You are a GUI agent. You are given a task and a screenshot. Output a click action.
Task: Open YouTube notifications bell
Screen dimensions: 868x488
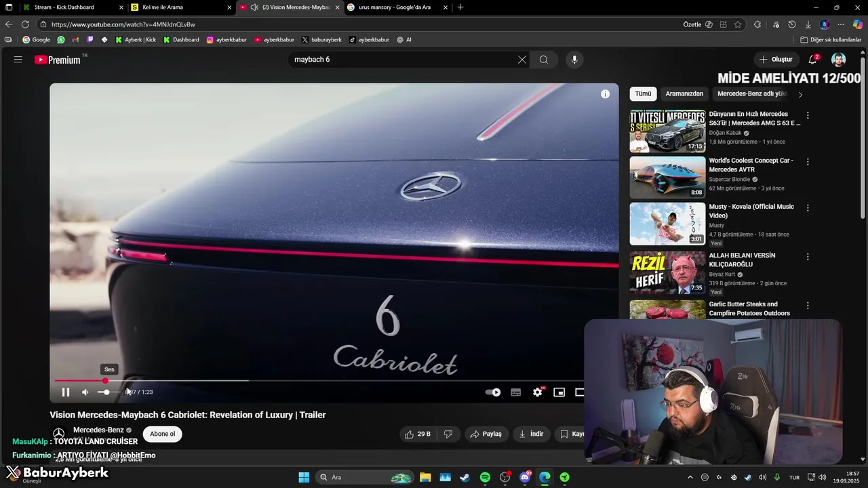[812, 60]
